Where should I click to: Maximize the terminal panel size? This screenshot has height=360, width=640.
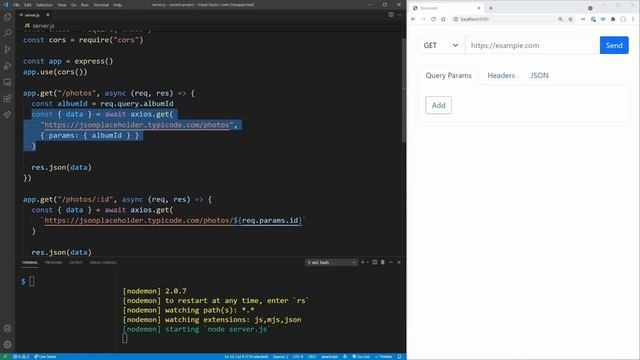tap(391, 262)
